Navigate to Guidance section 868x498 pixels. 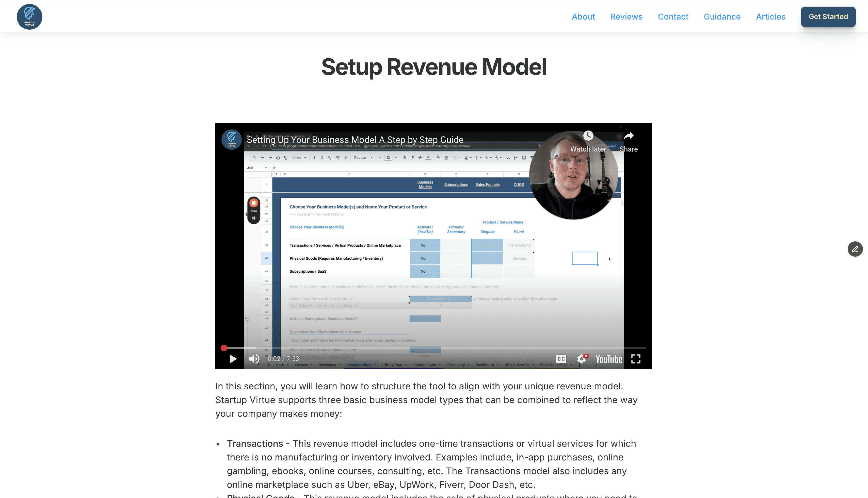(722, 17)
